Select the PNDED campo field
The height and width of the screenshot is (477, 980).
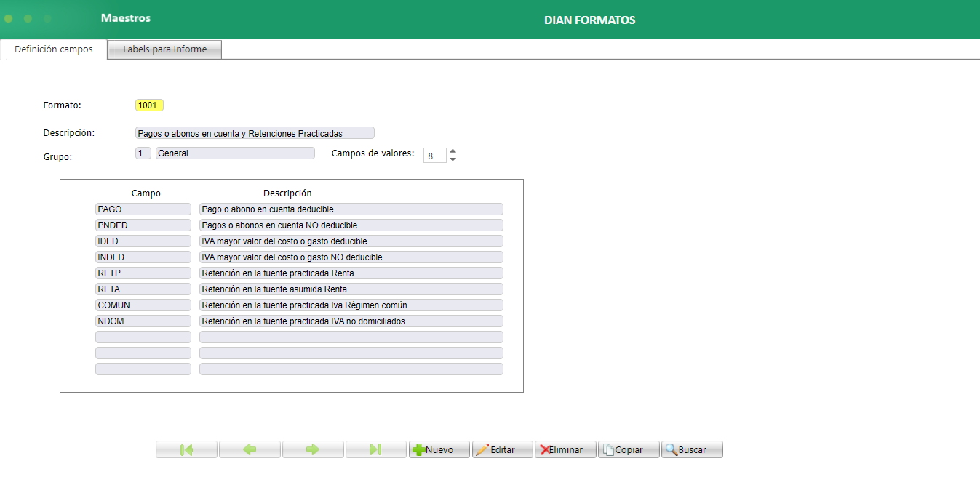143,225
